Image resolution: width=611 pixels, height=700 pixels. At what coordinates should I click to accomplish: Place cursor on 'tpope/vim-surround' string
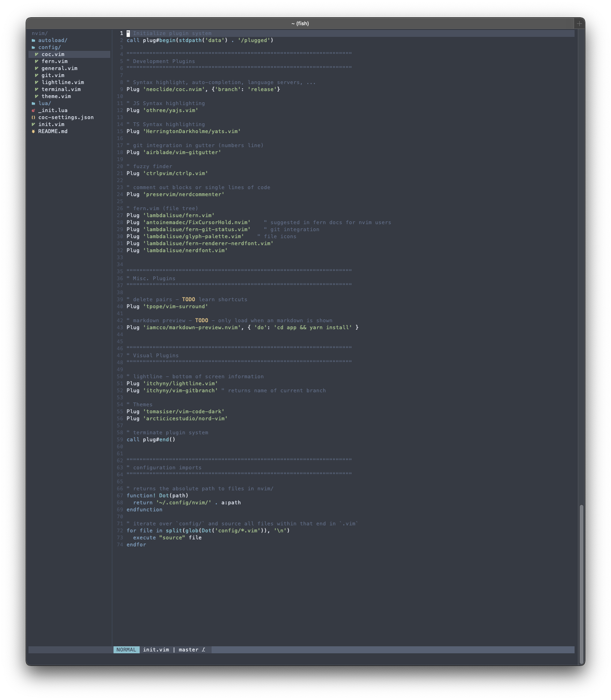point(175,306)
